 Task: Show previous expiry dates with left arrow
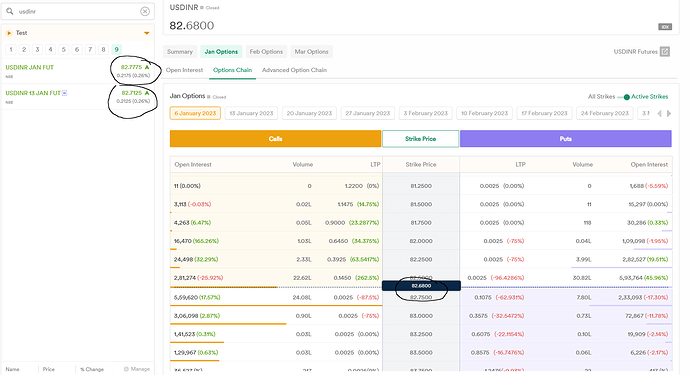(659, 114)
